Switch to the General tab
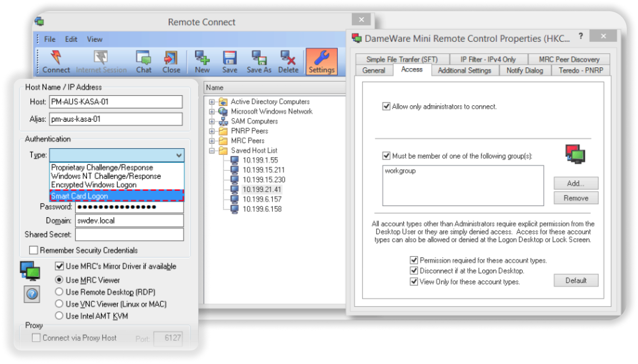638x364 pixels. [x=374, y=70]
